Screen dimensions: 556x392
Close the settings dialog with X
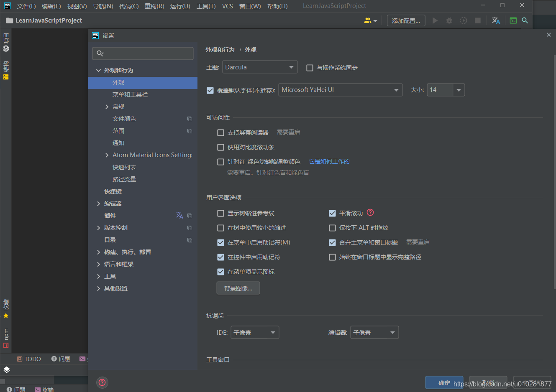click(x=549, y=35)
